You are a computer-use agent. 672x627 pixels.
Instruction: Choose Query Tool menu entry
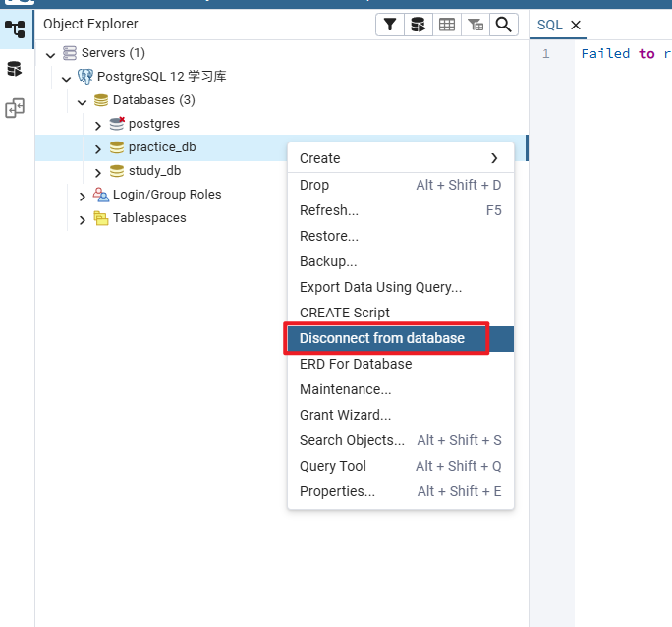point(401,466)
